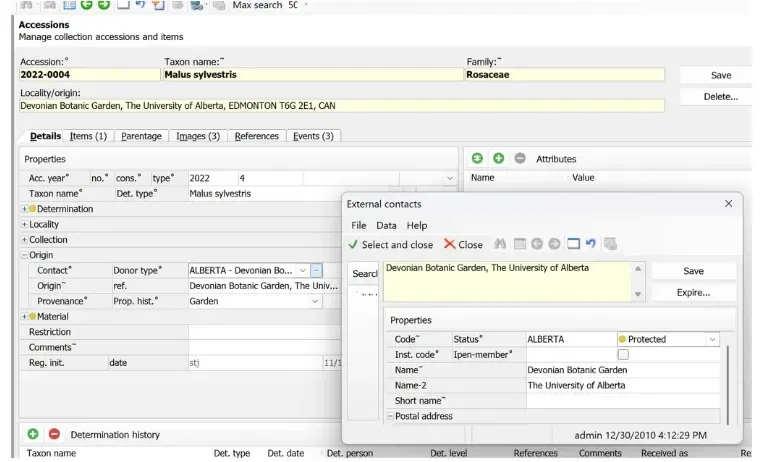
Task: Remove determination history entry with red minus
Action: point(54,434)
